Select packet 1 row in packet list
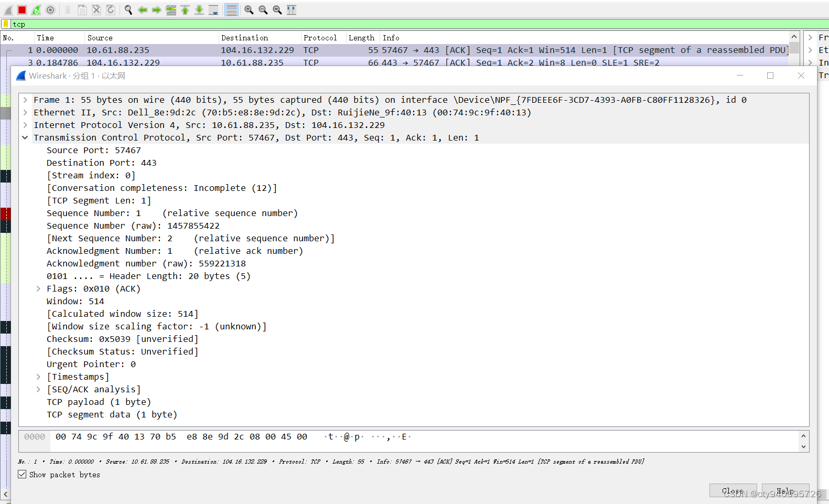829x504 pixels. click(x=395, y=50)
